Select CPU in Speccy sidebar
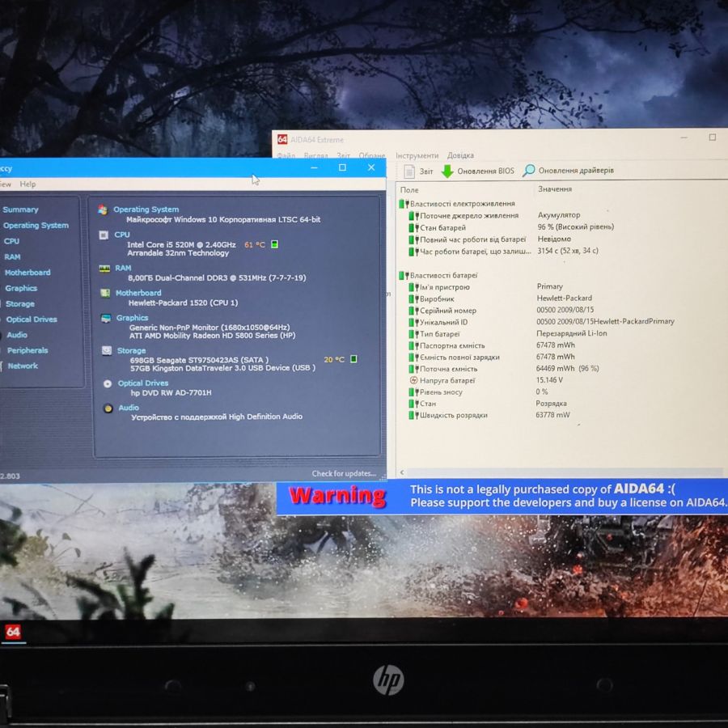 click(11, 241)
